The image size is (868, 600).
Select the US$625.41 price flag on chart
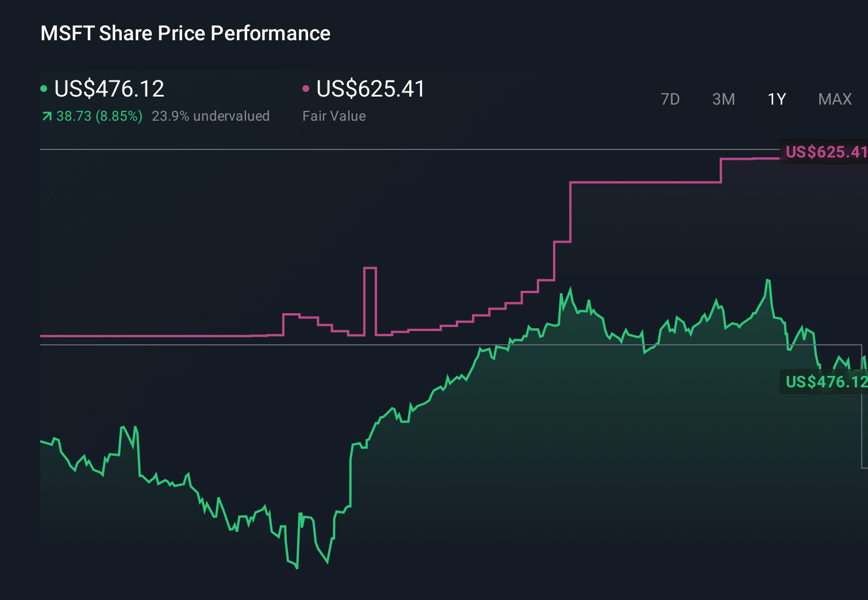click(x=825, y=153)
